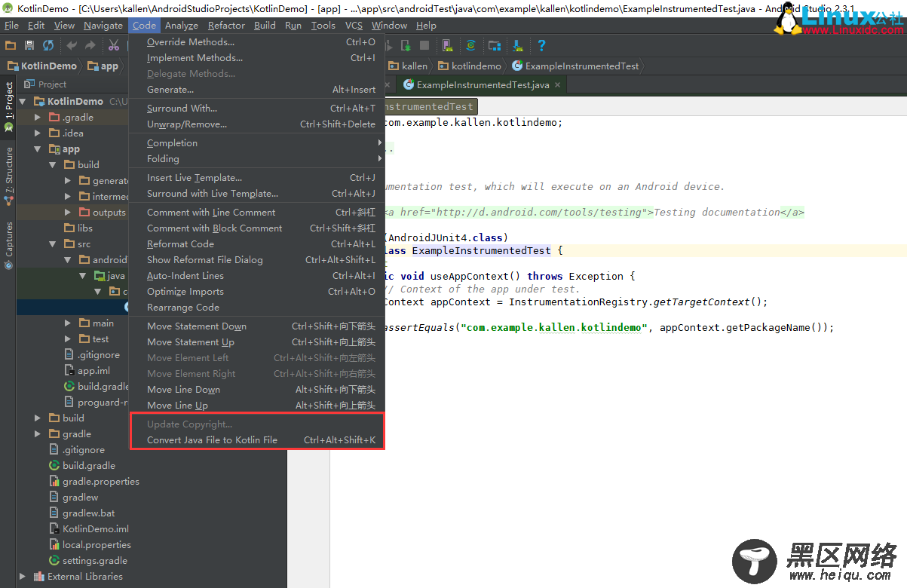
Task: Click the Testing documentation link text in editor
Action: [716, 213]
